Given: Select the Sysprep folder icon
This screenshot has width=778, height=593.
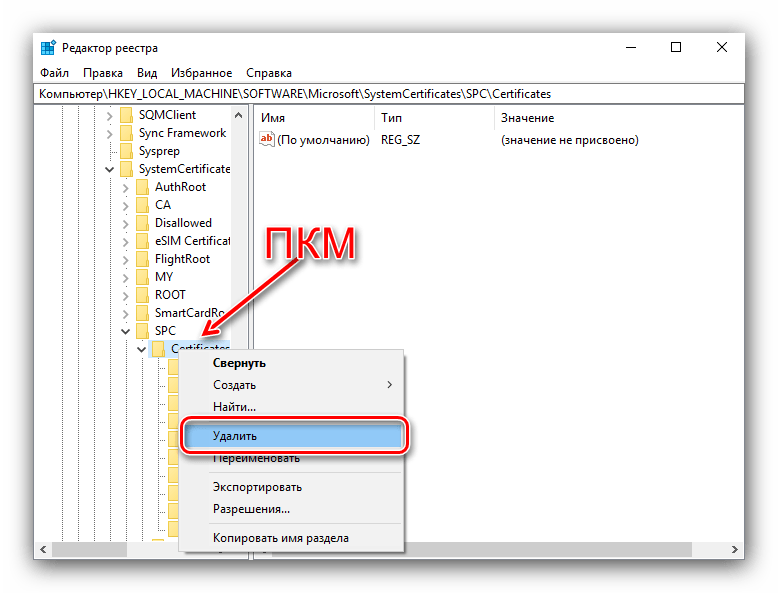Looking at the screenshot, I should (x=127, y=151).
